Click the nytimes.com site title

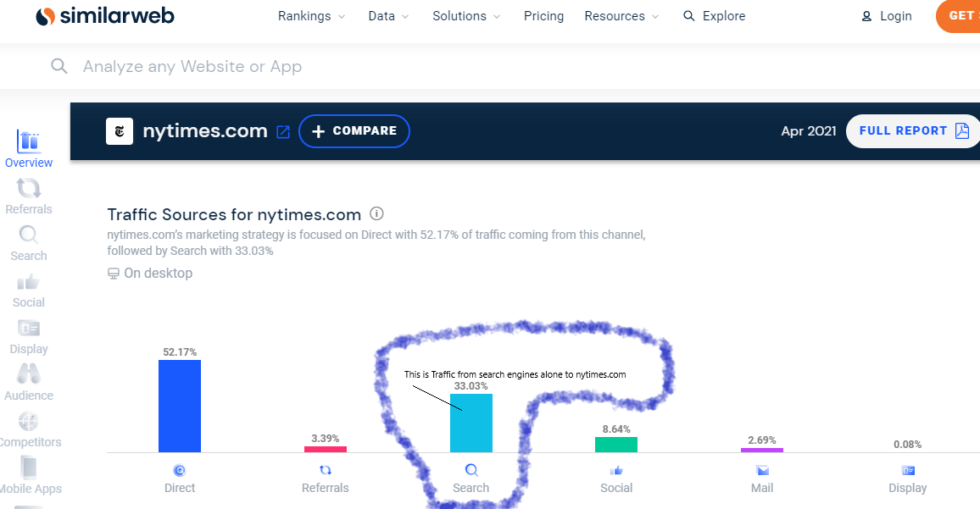click(205, 130)
